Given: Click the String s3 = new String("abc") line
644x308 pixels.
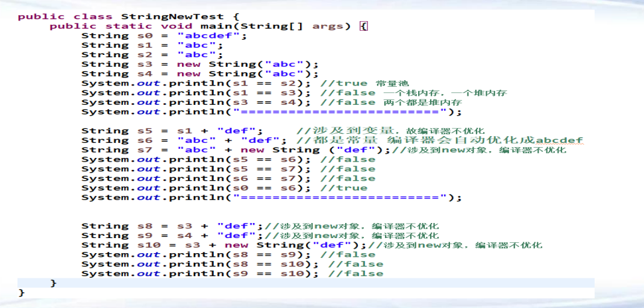Looking at the screenshot, I should coord(200,64).
